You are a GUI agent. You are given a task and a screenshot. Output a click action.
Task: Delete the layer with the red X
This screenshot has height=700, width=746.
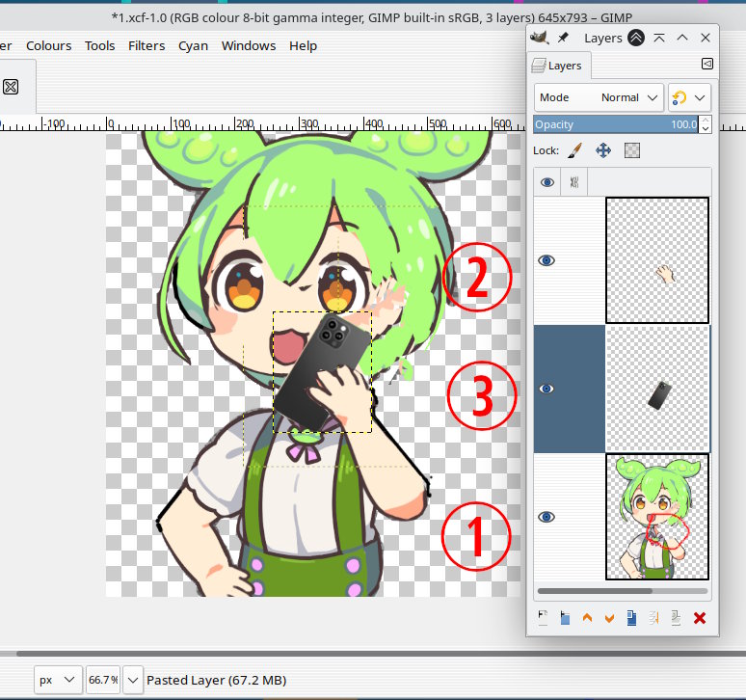700,618
